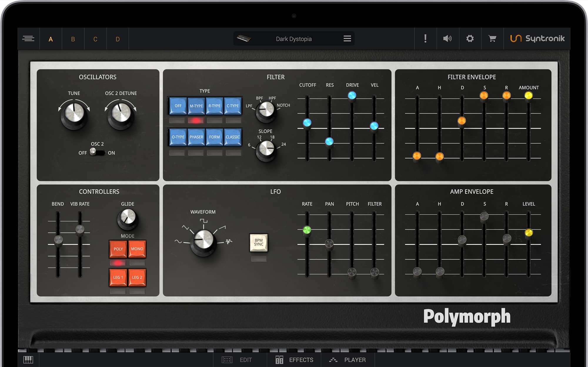Click Filter Envelope D slider handle
Viewport: 588px width, 367px height.
(462, 120)
